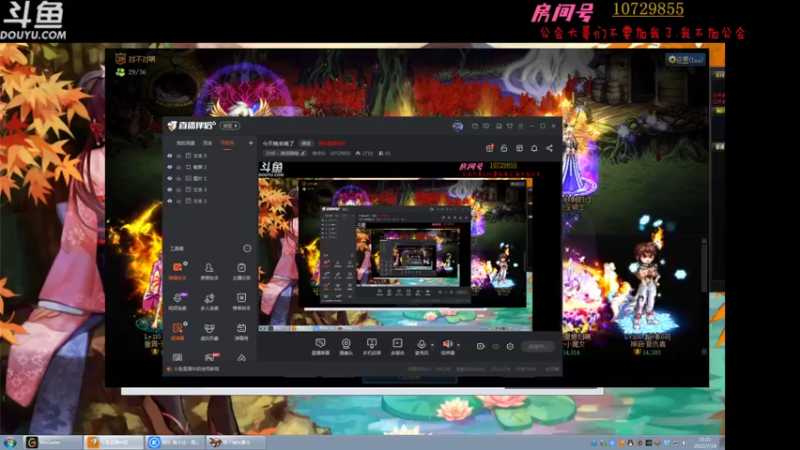800x450 pixels.
Task: Click the taskbar clock
Action: pyautogui.click(x=705, y=442)
